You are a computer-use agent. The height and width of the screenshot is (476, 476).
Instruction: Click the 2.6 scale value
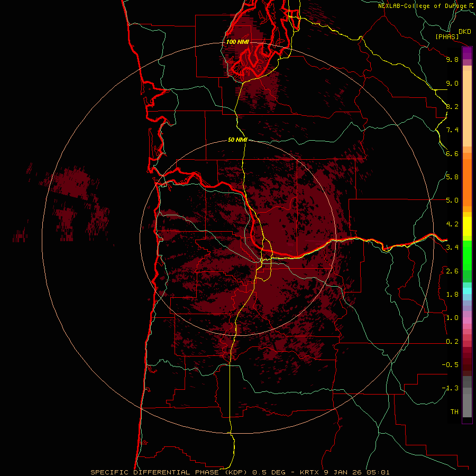[452, 271]
